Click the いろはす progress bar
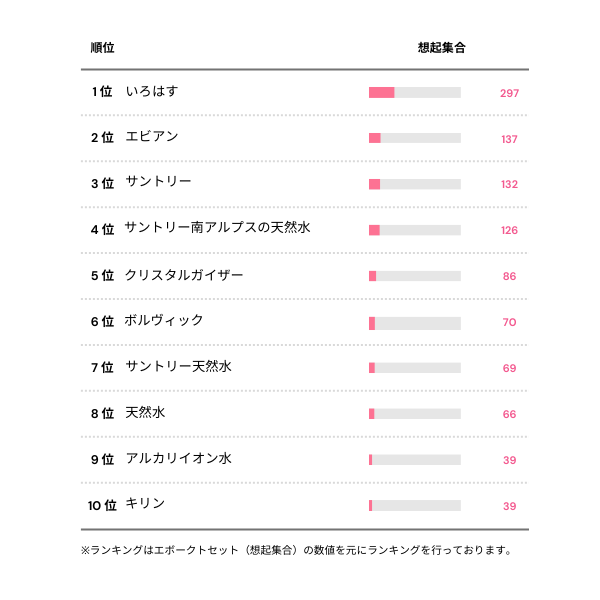The image size is (600, 600). click(414, 93)
